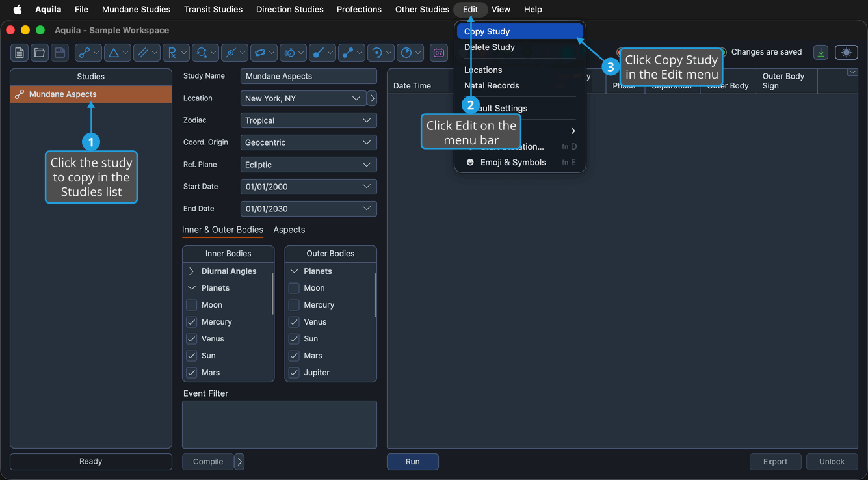The image size is (868, 480).
Task: Click the green download arrow icon
Action: click(821, 53)
